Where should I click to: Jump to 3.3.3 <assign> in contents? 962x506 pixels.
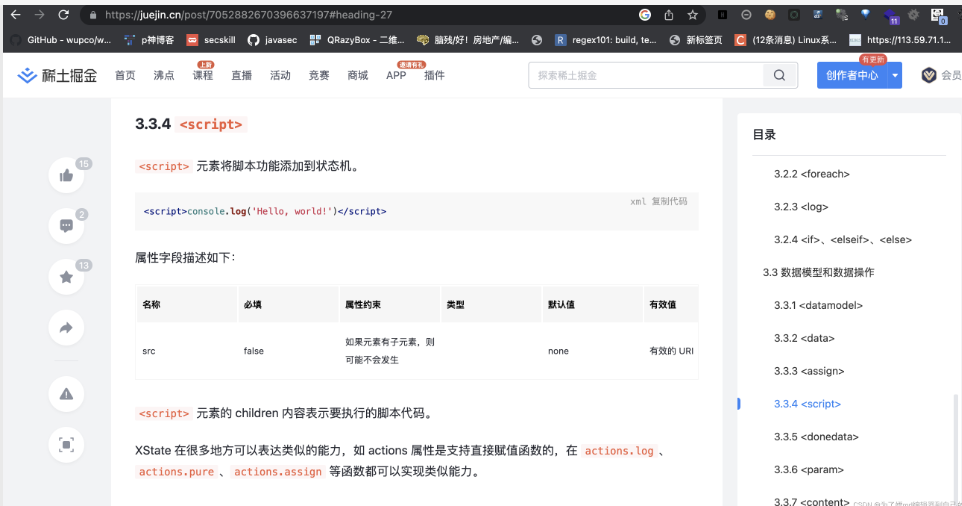click(809, 371)
